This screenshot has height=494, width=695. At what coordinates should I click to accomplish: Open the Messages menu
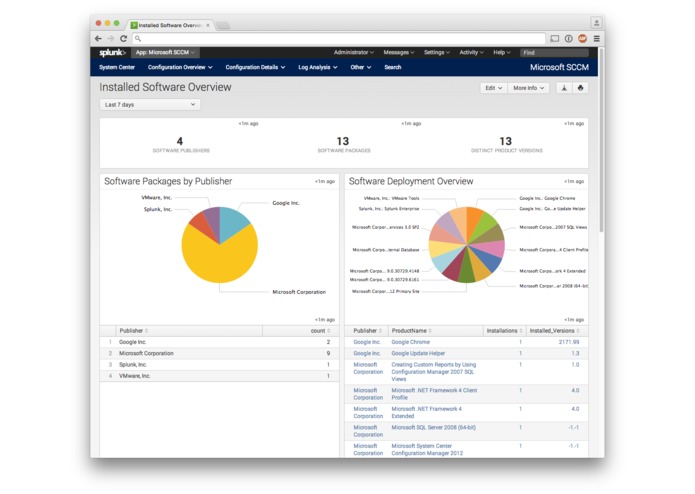coord(398,52)
